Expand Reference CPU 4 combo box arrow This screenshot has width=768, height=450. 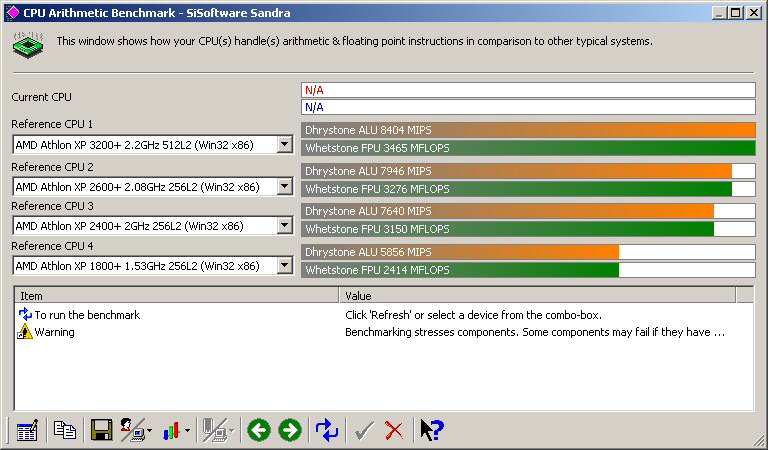(285, 265)
